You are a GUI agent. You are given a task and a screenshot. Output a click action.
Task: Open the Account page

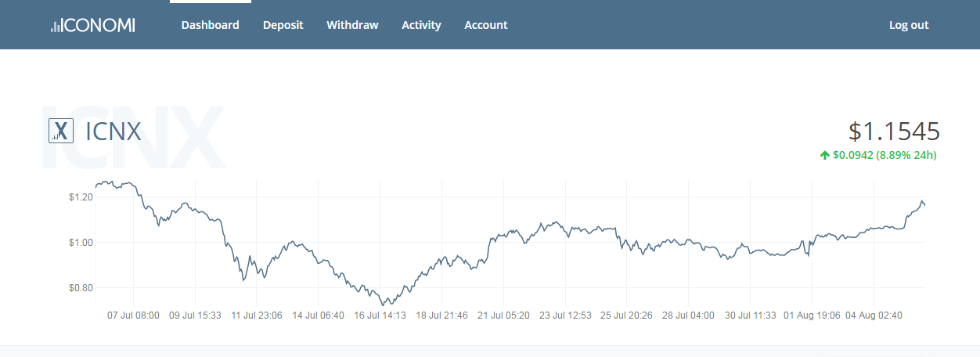coord(486,25)
